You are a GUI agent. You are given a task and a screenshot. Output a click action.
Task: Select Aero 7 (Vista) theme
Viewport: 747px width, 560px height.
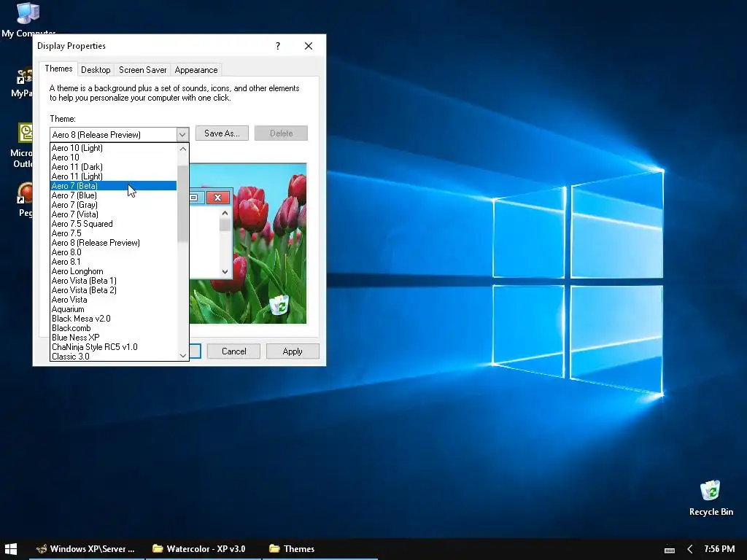coord(113,214)
